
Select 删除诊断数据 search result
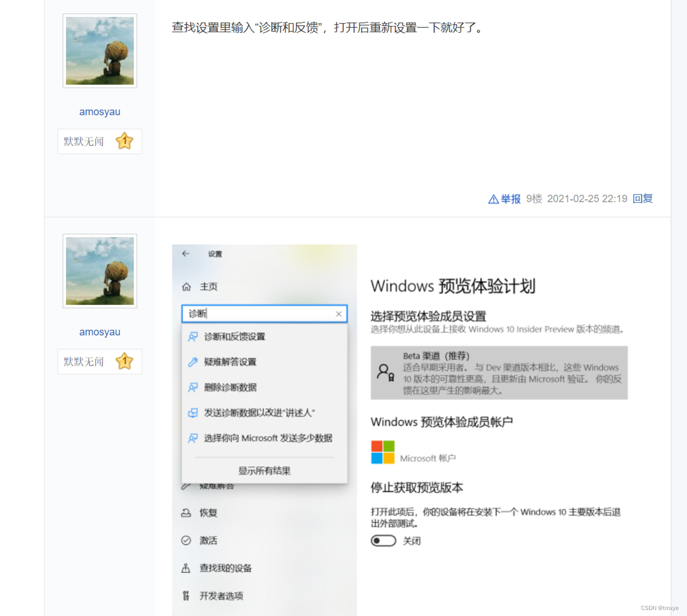point(264,388)
